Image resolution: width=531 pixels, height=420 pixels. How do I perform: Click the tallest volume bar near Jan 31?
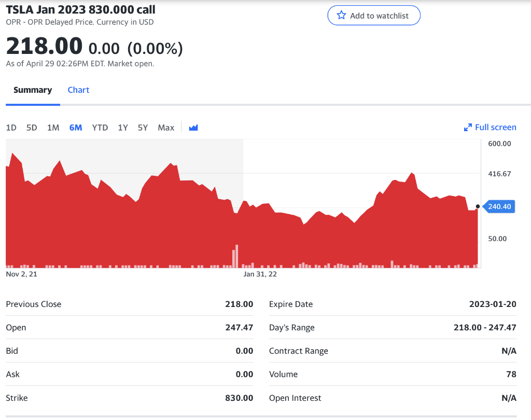(x=236, y=256)
